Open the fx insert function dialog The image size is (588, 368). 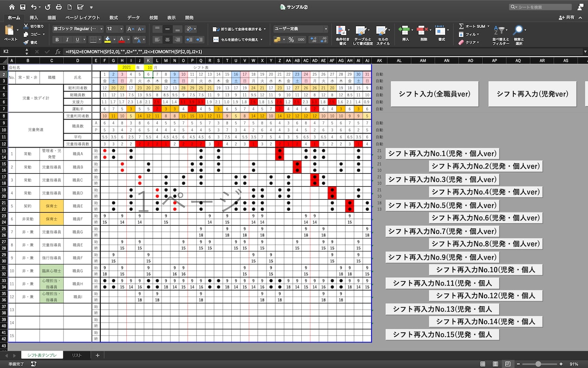click(x=58, y=52)
